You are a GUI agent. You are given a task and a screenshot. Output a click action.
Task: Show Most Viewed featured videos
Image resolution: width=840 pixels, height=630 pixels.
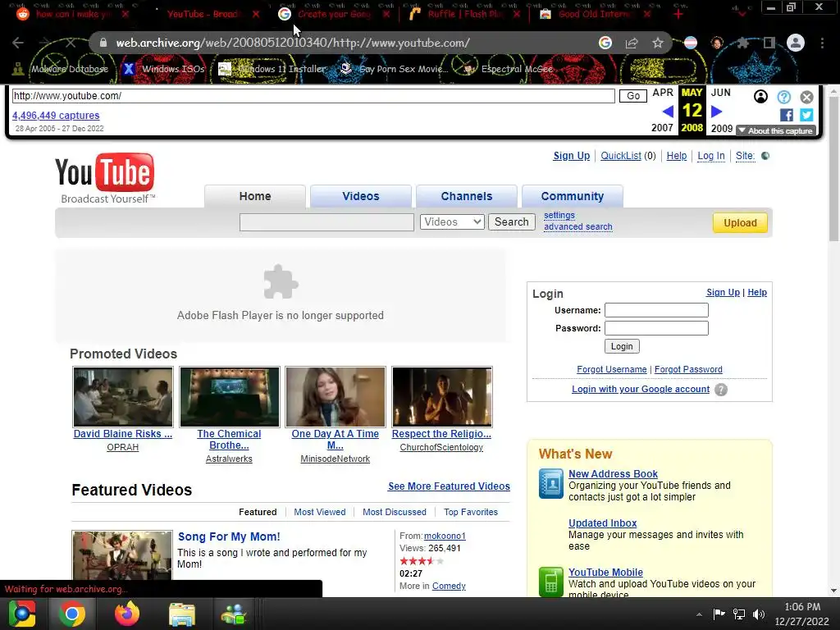coord(320,512)
